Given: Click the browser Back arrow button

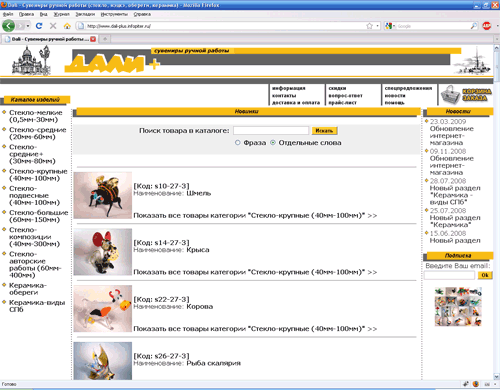Looking at the screenshot, I should 8,26.
